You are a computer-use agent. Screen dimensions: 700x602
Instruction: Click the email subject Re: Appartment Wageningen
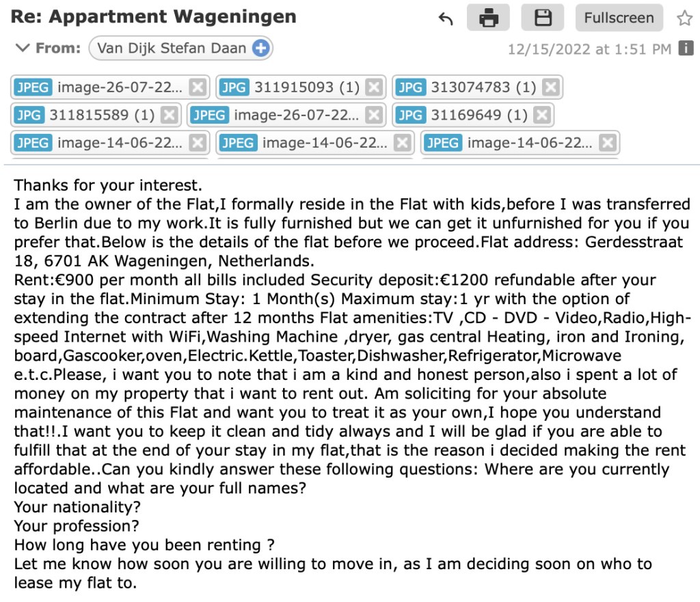[154, 17]
